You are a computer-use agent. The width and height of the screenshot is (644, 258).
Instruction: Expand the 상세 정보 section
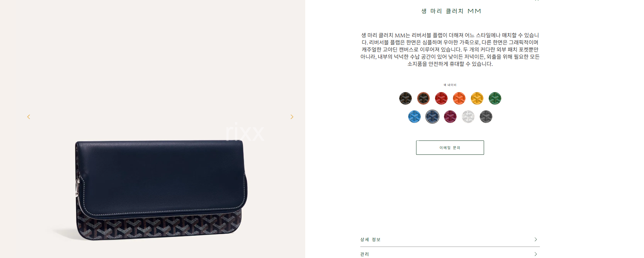pyautogui.click(x=450, y=239)
